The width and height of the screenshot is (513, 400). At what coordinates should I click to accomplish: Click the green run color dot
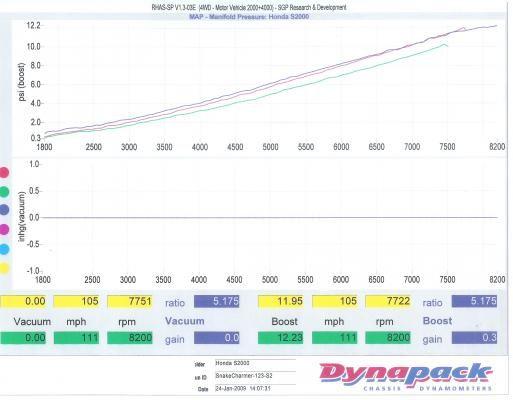click(x=4, y=192)
